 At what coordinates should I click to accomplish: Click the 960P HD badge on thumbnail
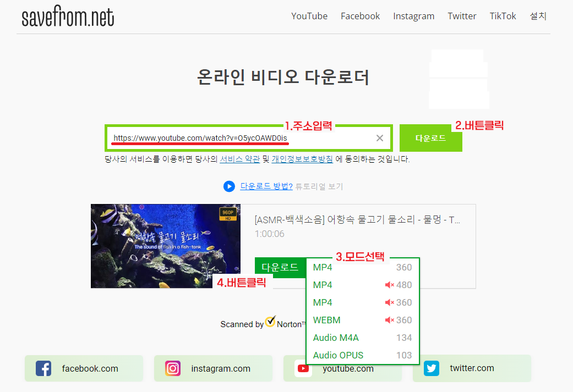pos(228,214)
